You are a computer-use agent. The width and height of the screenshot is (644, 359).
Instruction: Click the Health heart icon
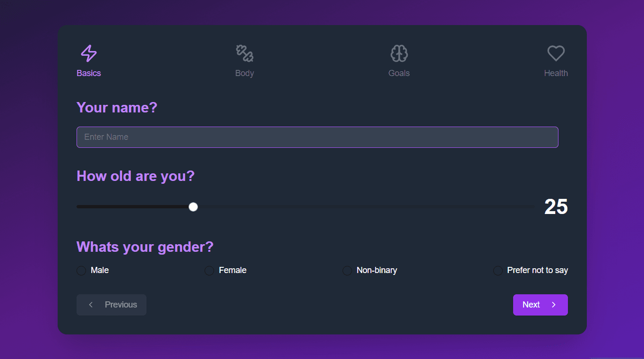[x=556, y=53]
